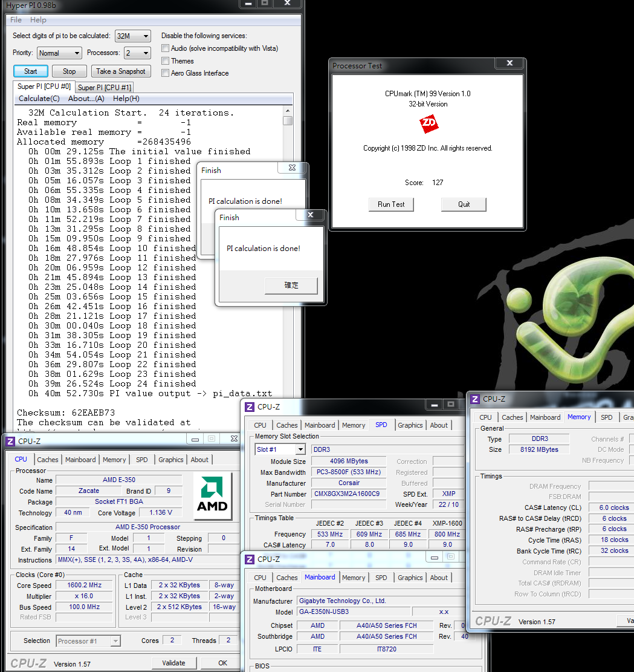This screenshot has width=634, height=672.
Task: Minimize the CPU-Z SPD window
Action: pyautogui.click(x=434, y=405)
